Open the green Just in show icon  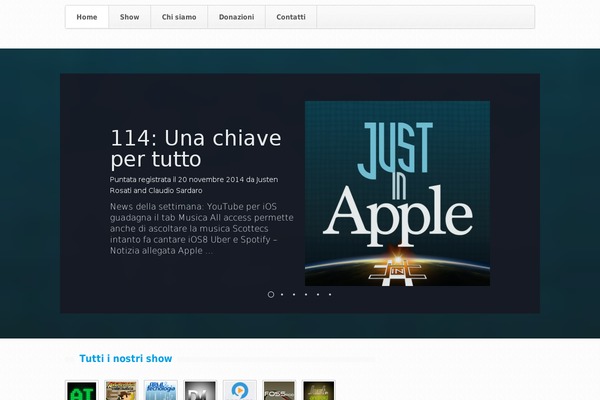click(319, 390)
